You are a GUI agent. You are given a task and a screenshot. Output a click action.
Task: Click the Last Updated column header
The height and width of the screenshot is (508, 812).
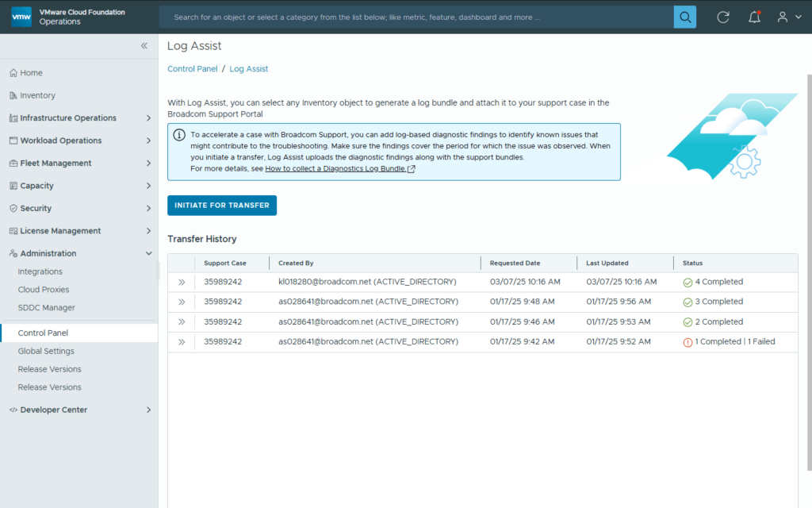607,264
